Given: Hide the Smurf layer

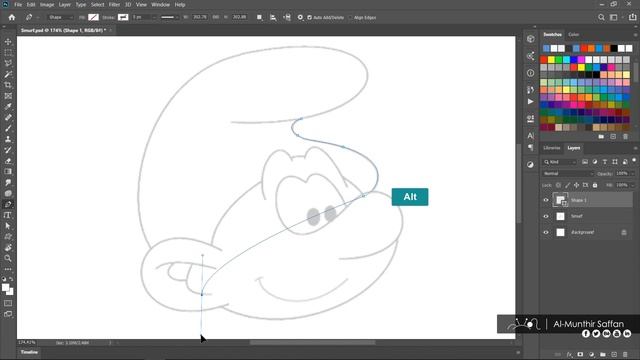Looking at the screenshot, I should point(546,216).
